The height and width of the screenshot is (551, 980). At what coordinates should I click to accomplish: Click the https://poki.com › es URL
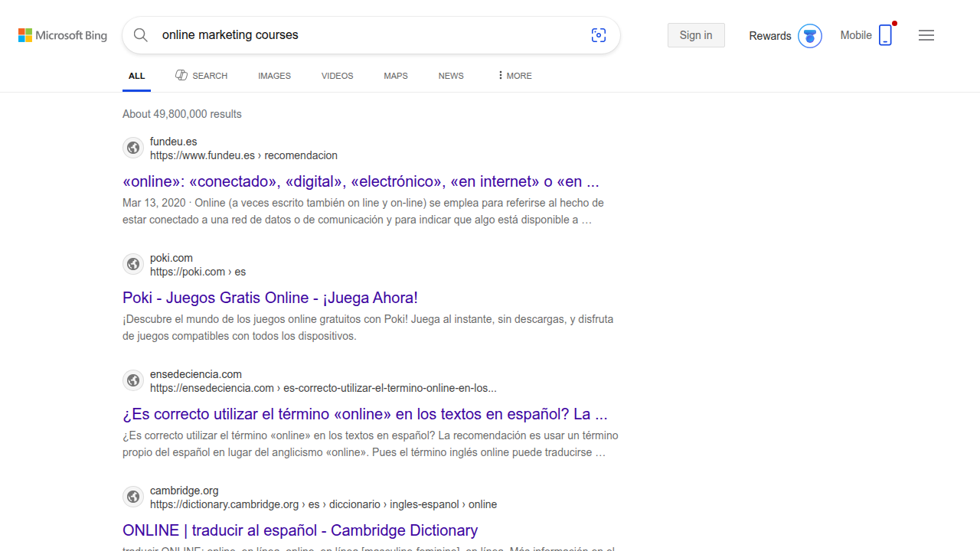pos(198,272)
